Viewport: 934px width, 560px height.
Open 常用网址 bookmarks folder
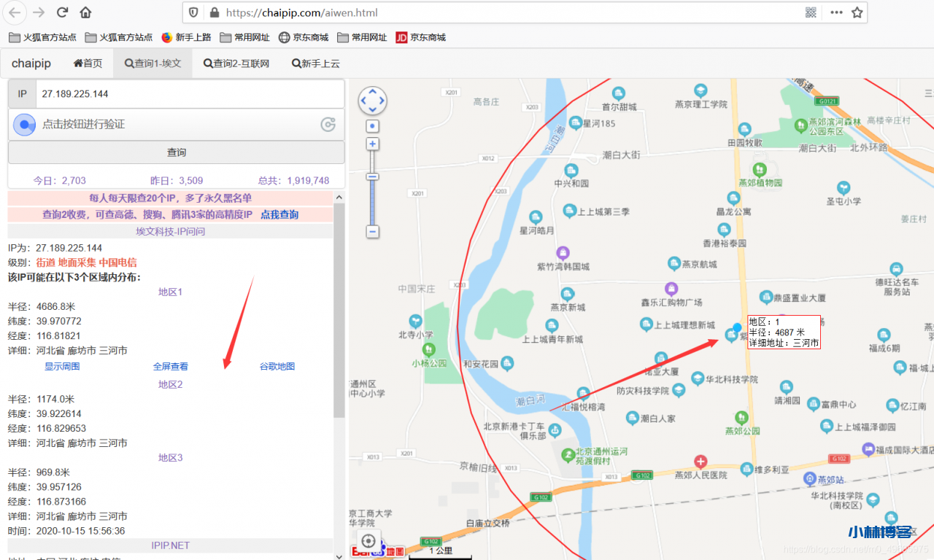click(244, 37)
